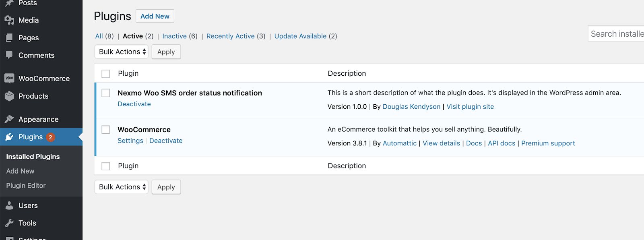
Task: Open Douglas Kendyson author link
Action: click(x=411, y=107)
